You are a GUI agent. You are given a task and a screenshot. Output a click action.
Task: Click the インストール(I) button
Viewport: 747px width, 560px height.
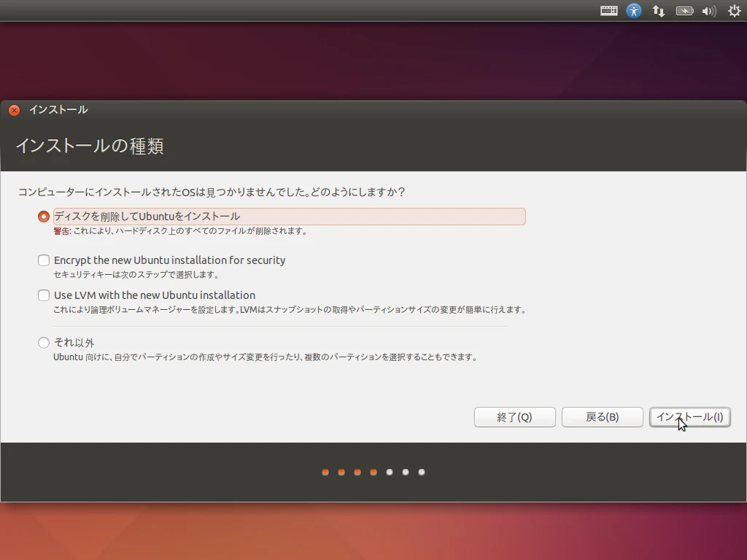(690, 417)
